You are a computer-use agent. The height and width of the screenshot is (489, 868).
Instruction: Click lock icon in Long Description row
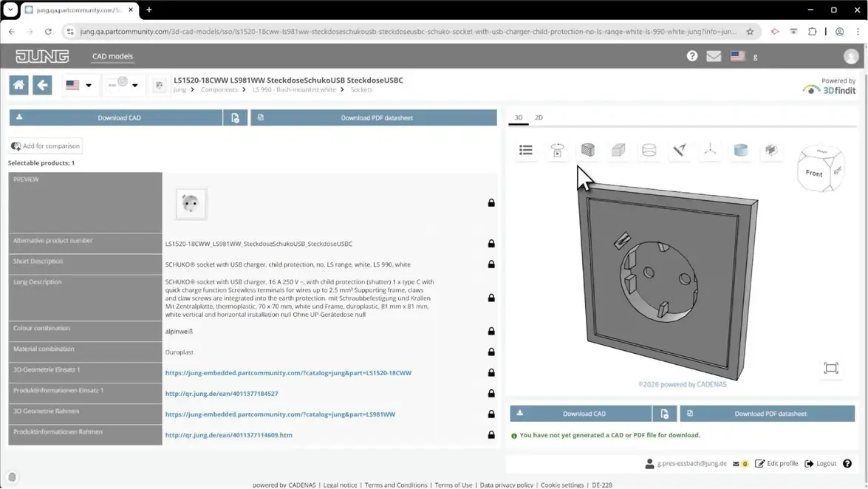(x=491, y=298)
